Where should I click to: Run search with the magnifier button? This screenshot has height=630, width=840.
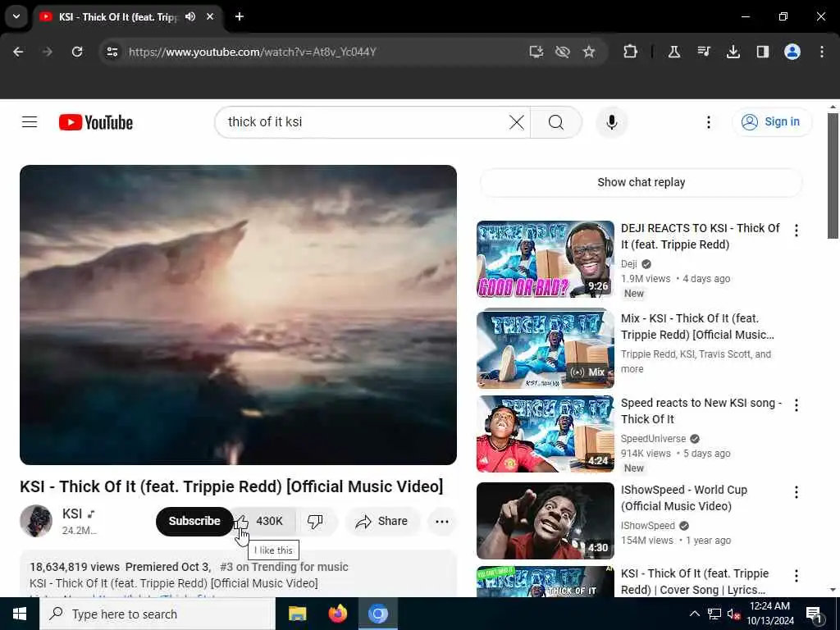pyautogui.click(x=556, y=122)
